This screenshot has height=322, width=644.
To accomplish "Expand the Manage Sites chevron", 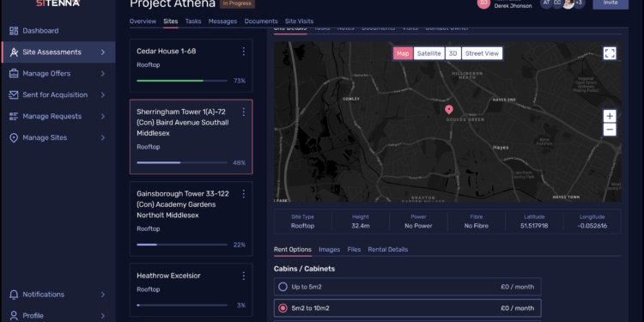I will (x=103, y=137).
